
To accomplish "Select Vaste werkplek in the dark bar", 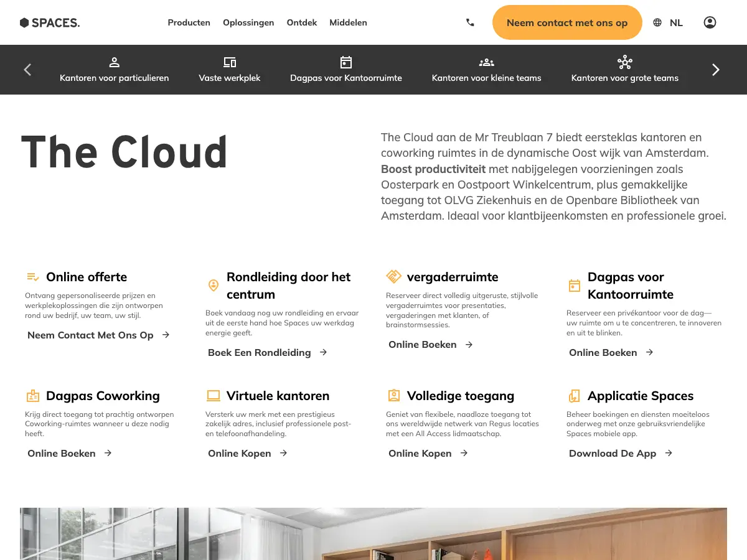I will coord(230,70).
